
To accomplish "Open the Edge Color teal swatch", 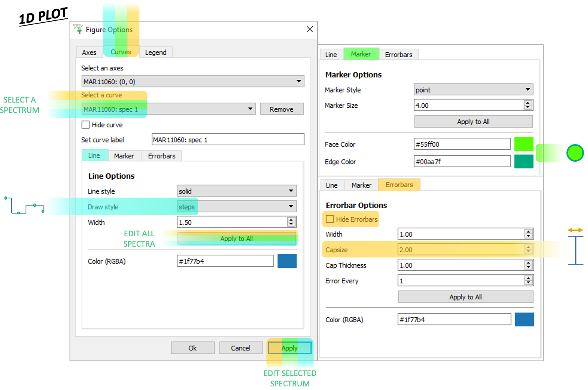I will pyautogui.click(x=524, y=162).
